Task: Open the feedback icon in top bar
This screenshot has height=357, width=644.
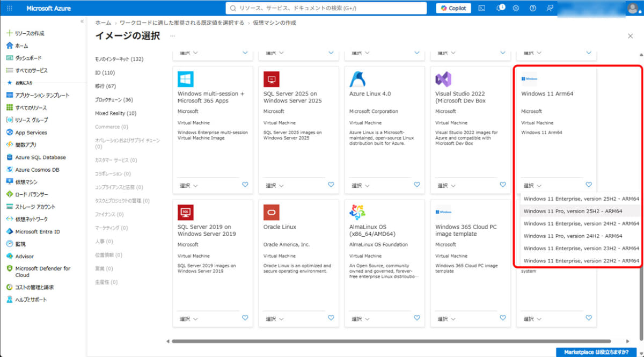Action: pos(550,8)
